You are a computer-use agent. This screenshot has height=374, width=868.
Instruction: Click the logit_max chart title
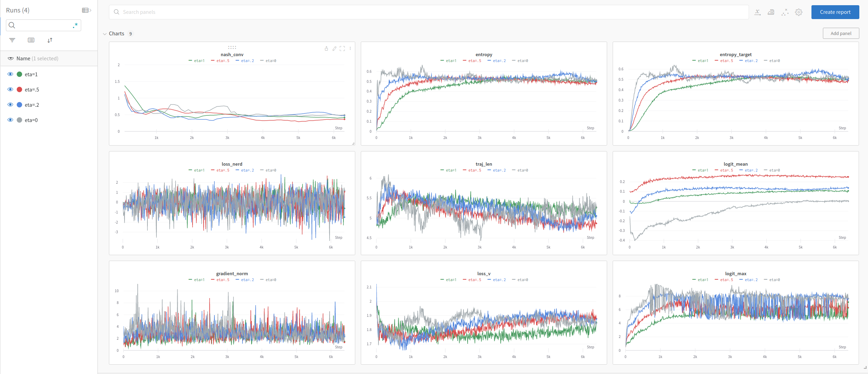(x=736, y=274)
